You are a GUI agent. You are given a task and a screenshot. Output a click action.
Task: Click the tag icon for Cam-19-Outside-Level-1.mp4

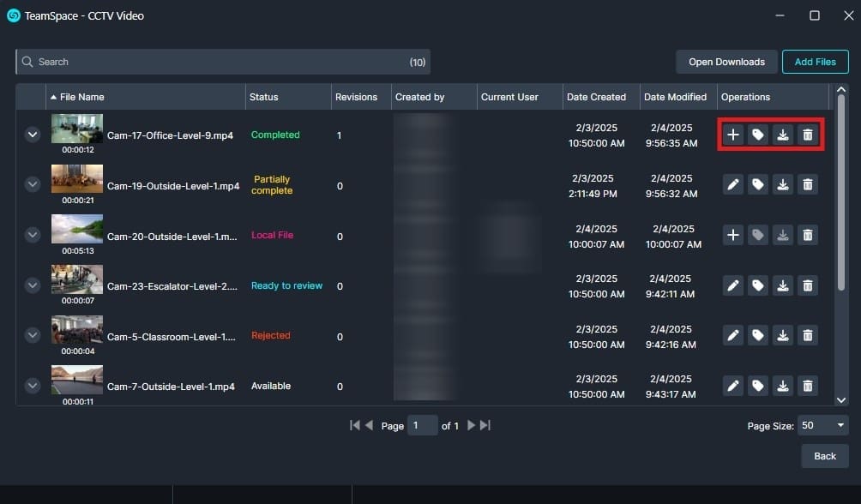(x=758, y=185)
